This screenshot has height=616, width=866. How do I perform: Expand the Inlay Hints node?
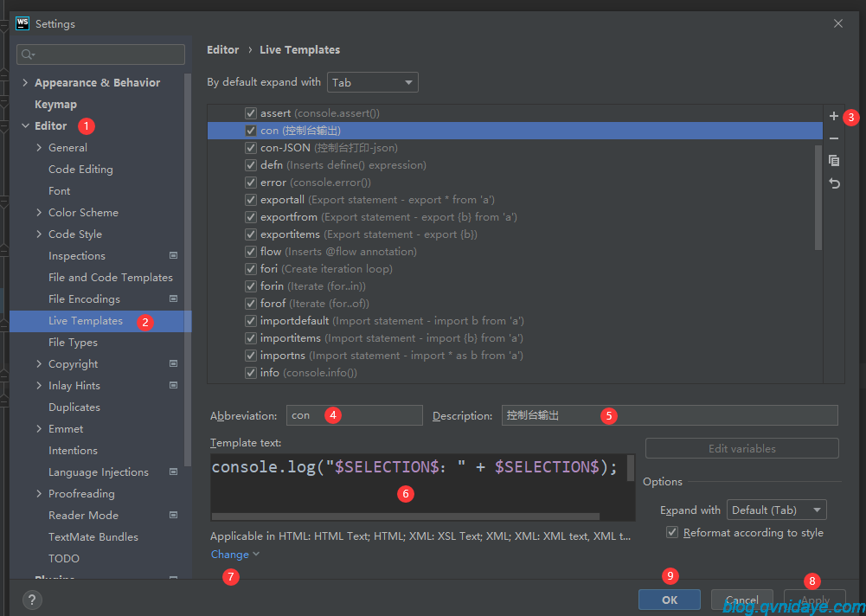(39, 385)
